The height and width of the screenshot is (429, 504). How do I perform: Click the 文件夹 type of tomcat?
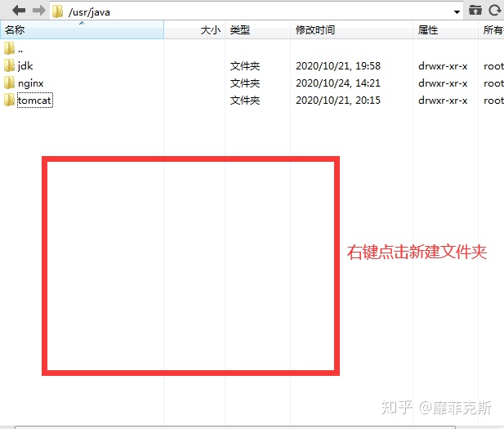pyautogui.click(x=245, y=101)
